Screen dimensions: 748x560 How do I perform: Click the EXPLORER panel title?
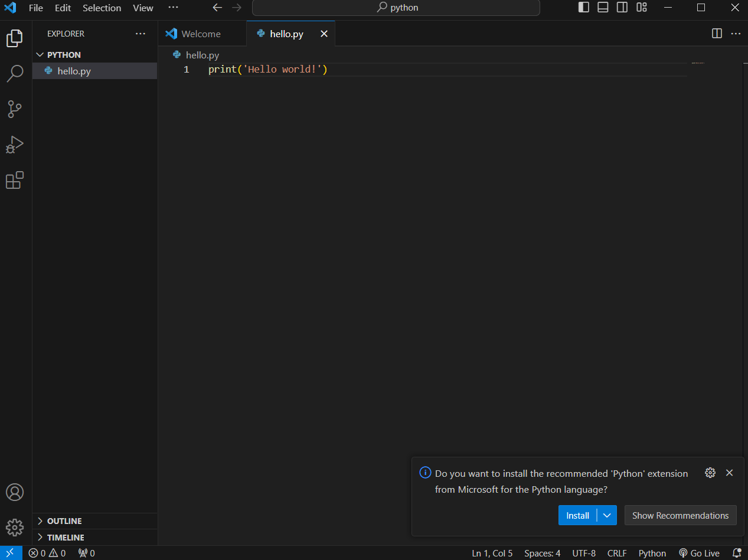coord(66,34)
